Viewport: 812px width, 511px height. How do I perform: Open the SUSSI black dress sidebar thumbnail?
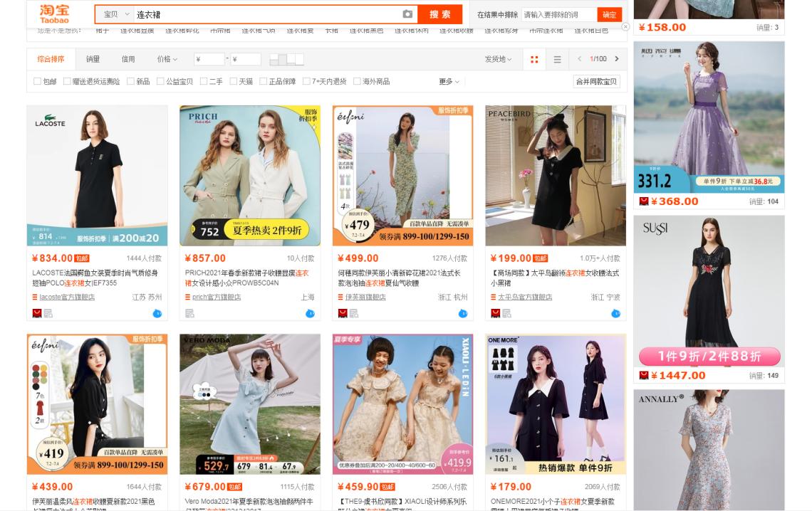(709, 291)
